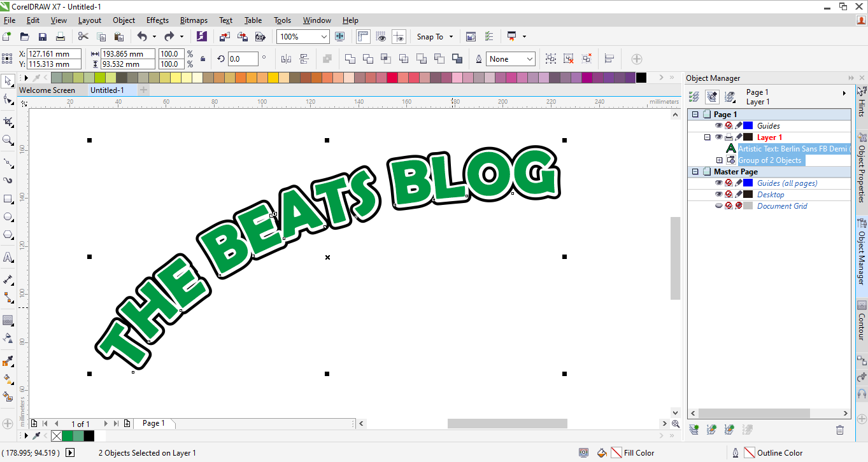Open the outline width None dropdown

point(530,59)
